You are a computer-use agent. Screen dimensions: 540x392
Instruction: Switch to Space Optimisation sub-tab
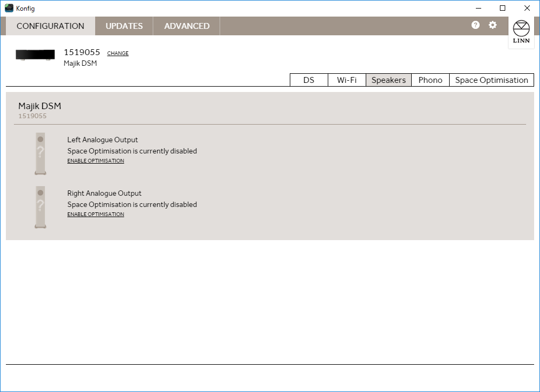[x=491, y=80]
